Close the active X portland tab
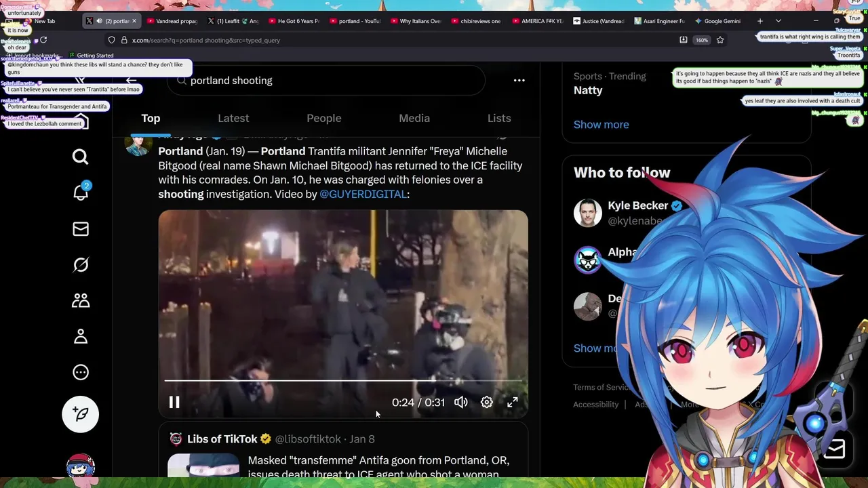The image size is (868, 488). click(x=134, y=21)
